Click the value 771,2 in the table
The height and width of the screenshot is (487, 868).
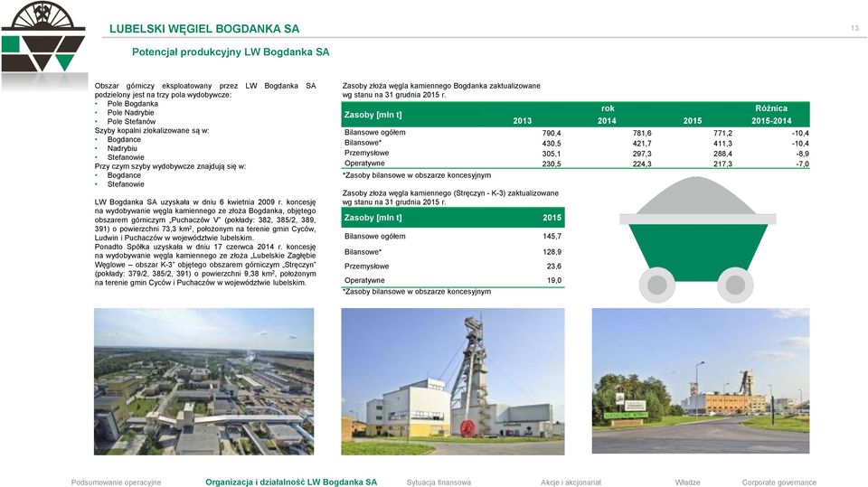722,133
